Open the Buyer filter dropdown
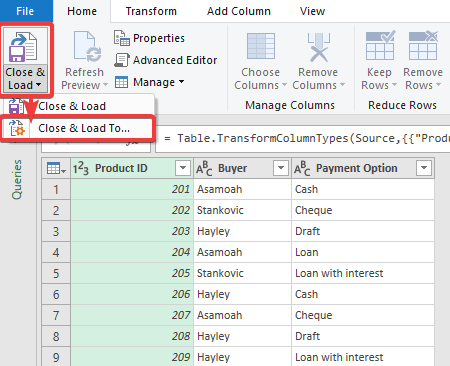 pos(281,168)
